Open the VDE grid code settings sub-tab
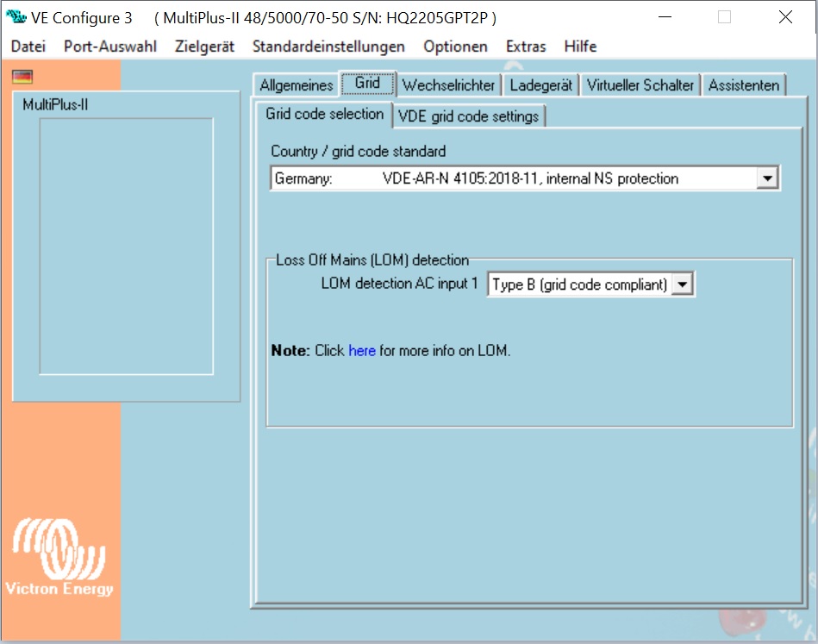The image size is (818, 644). coord(468,116)
